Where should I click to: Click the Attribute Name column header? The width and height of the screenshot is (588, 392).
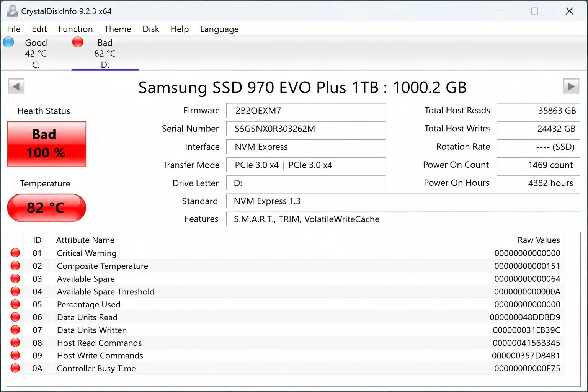pyautogui.click(x=85, y=240)
